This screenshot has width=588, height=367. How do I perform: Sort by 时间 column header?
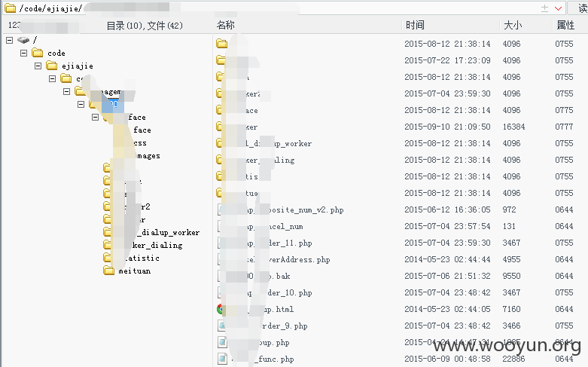pos(415,25)
